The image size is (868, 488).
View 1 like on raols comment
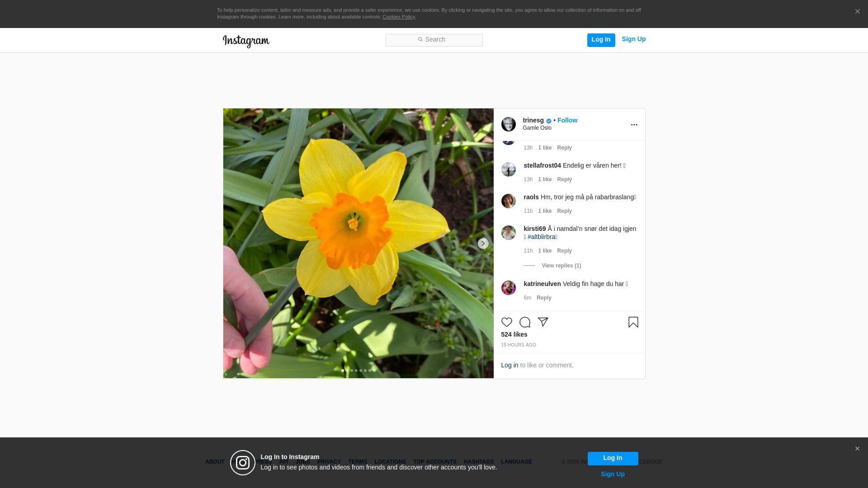(x=545, y=211)
